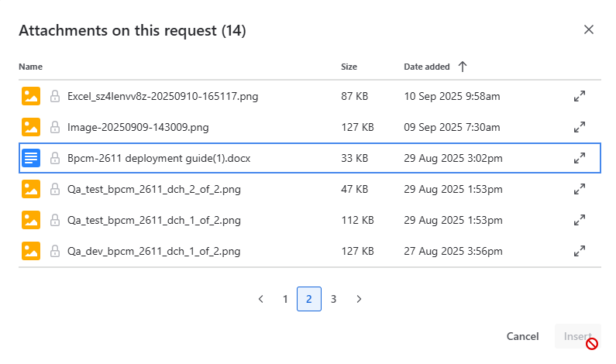Viewport: 616px width, 364px height.
Task: Select current page 2 in pagination
Action: tap(309, 299)
